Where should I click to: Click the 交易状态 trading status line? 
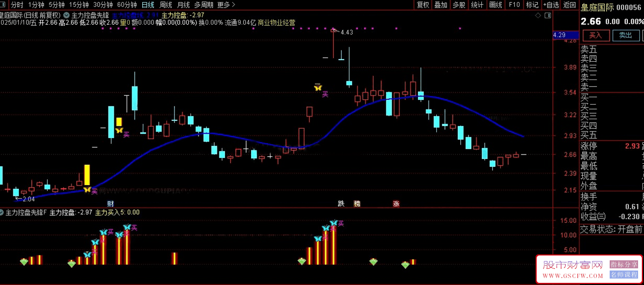(x=612, y=229)
